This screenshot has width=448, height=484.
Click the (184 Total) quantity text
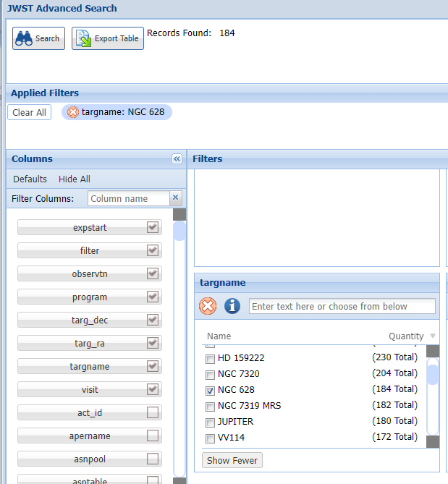point(394,389)
